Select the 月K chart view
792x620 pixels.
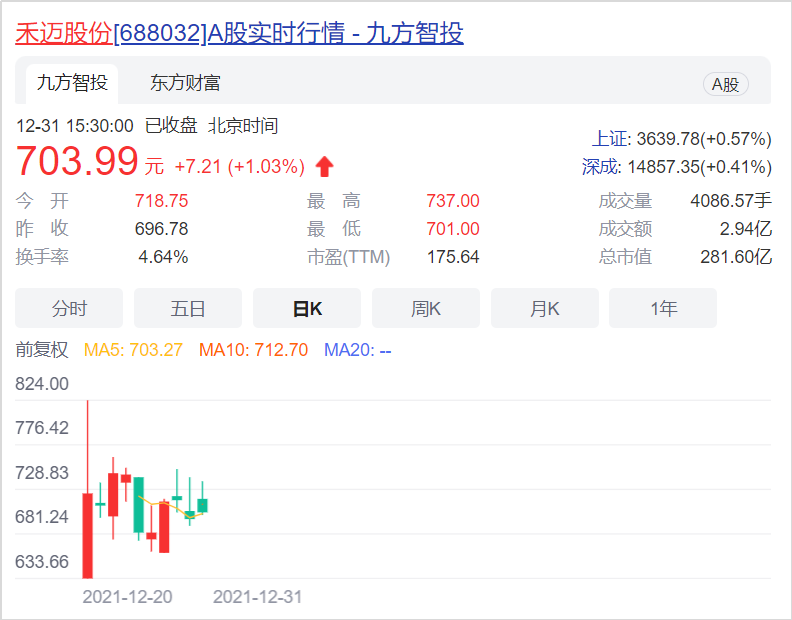pyautogui.click(x=544, y=308)
